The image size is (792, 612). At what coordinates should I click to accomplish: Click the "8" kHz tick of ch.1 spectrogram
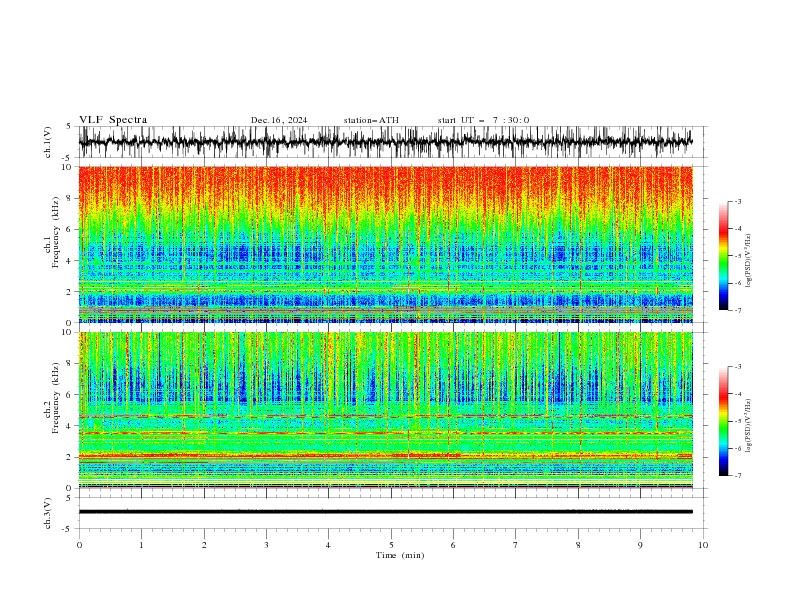tap(70, 198)
